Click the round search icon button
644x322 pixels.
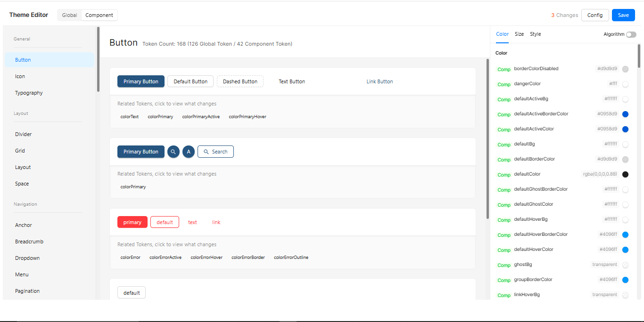coord(173,152)
